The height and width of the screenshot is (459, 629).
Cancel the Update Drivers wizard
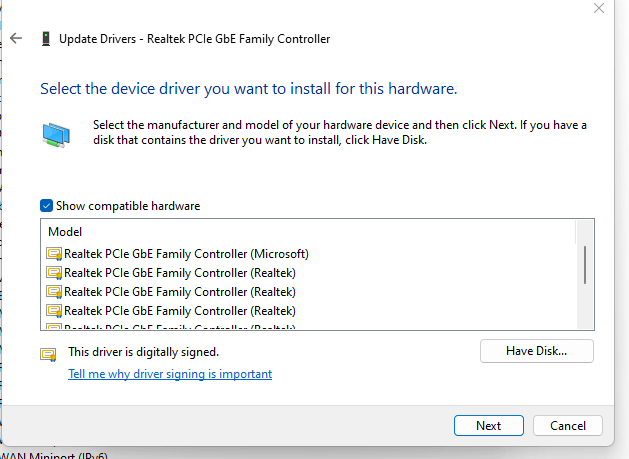point(568,426)
